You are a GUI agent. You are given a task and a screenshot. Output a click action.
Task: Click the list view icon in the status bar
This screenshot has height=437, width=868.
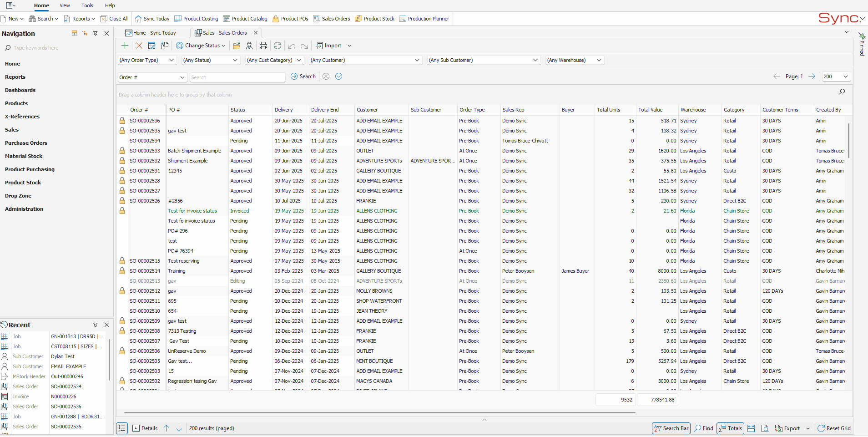pyautogui.click(x=122, y=428)
